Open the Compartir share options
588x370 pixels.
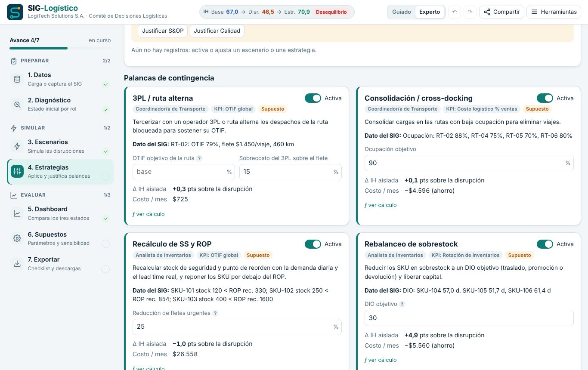(x=501, y=12)
